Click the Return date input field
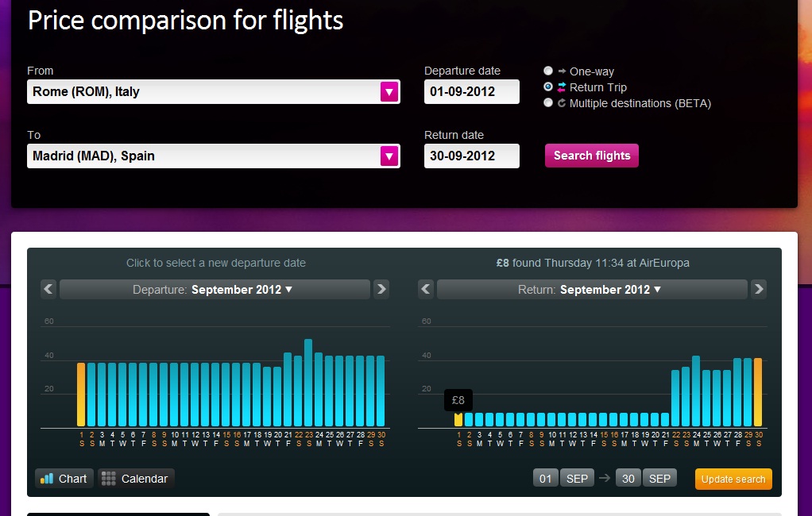This screenshot has height=516, width=812. point(472,156)
